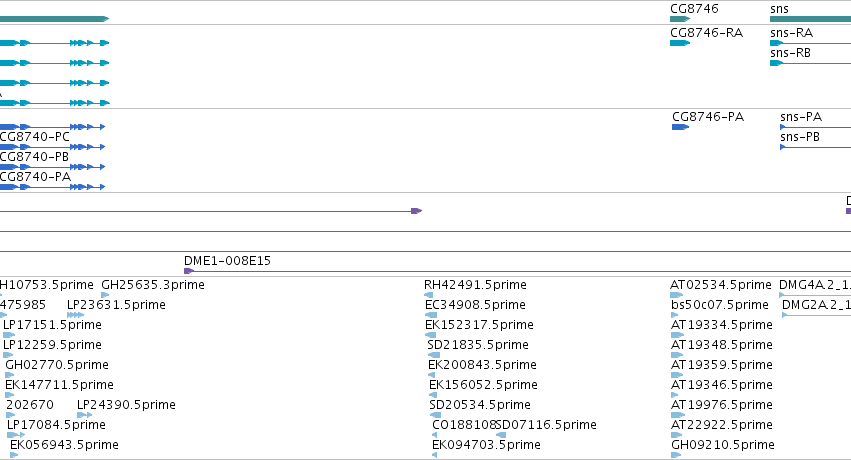851x460 pixels.
Task: Click the DMG4A.2 feature marker
Action: click(x=782, y=295)
